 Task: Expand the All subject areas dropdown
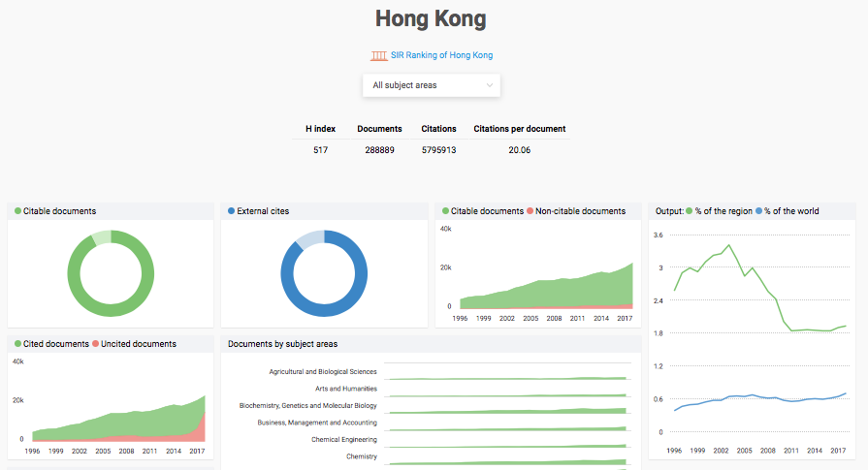point(431,85)
